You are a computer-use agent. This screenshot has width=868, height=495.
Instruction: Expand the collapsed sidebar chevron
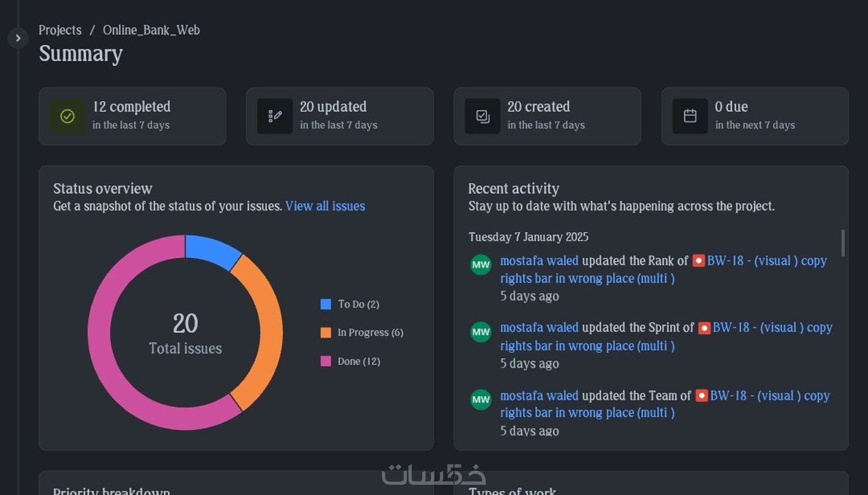pyautogui.click(x=18, y=38)
